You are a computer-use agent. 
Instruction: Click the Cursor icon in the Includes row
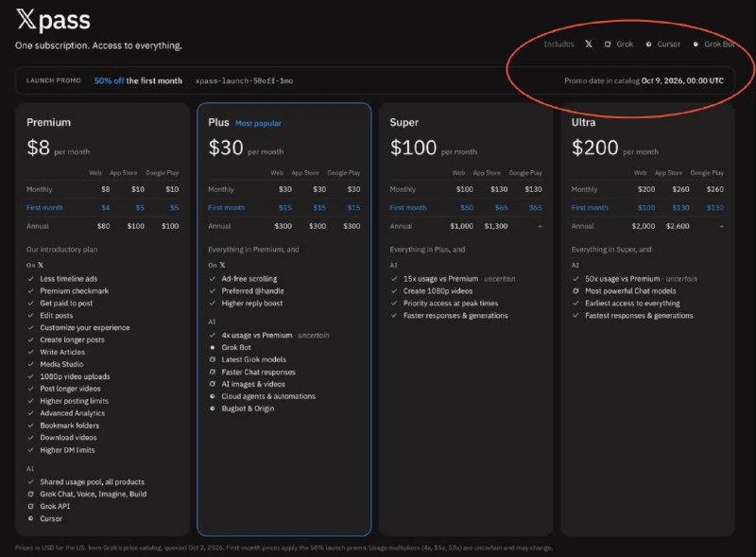pos(648,44)
